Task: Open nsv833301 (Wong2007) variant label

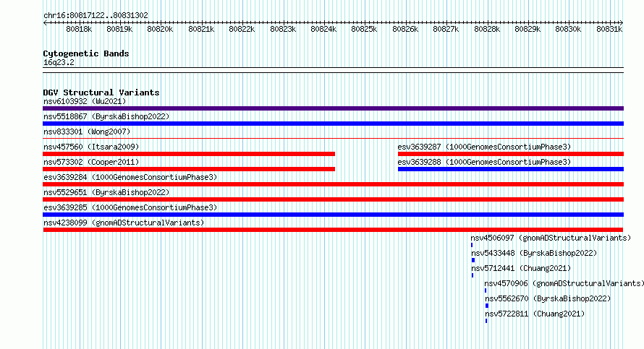Action: pyautogui.click(x=87, y=132)
